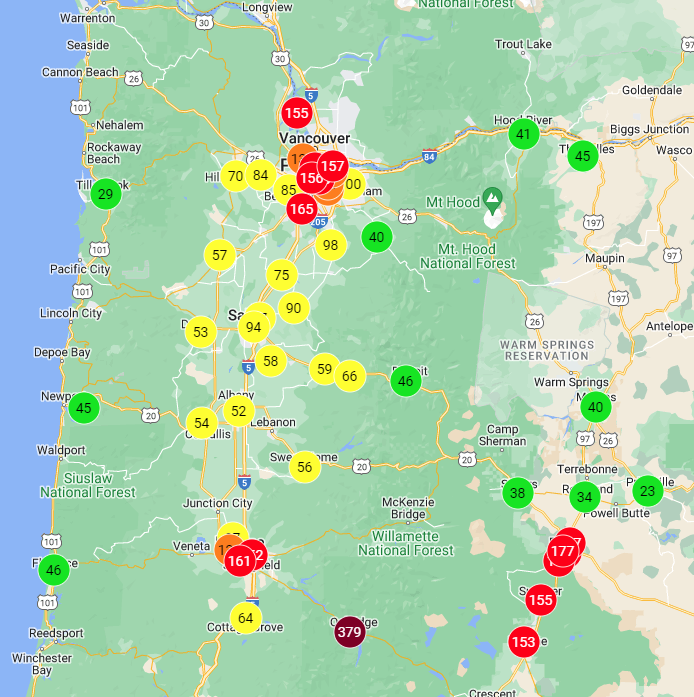694x697 pixels.
Task: Select the Siuslaw National Forest label
Action: [x=88, y=485]
